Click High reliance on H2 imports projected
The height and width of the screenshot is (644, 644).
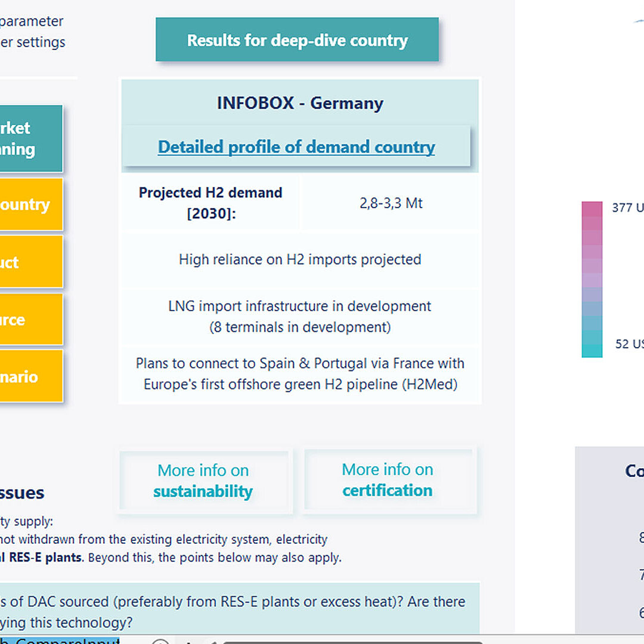point(300,259)
